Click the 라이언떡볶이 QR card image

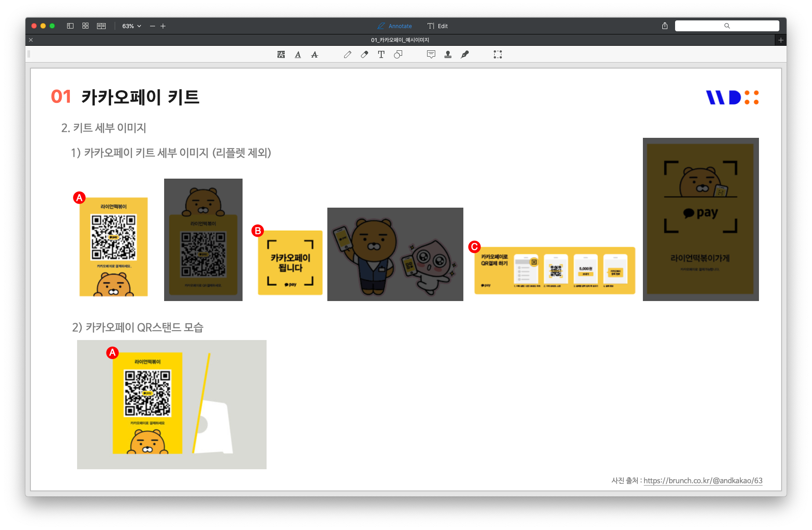point(113,247)
